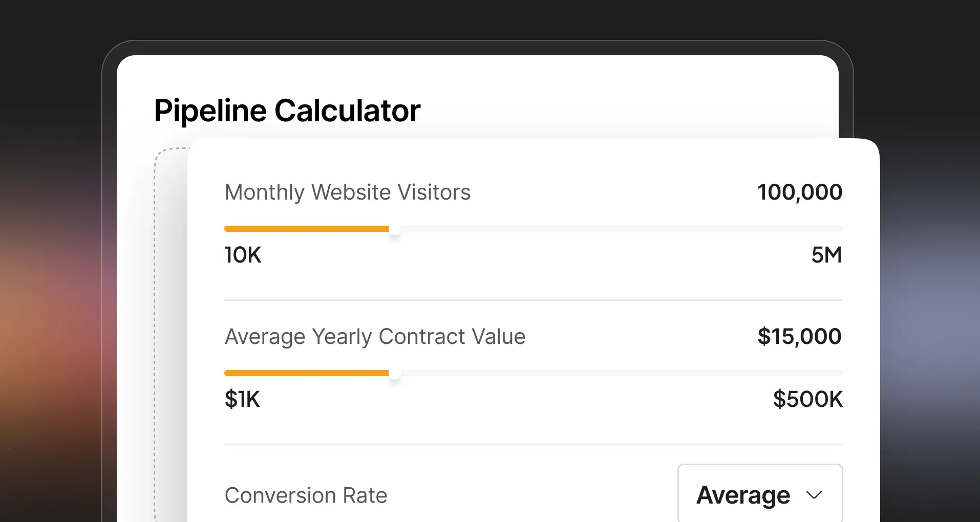
Task: Click the Monthly Website Visitors slider handle
Action: (x=394, y=229)
